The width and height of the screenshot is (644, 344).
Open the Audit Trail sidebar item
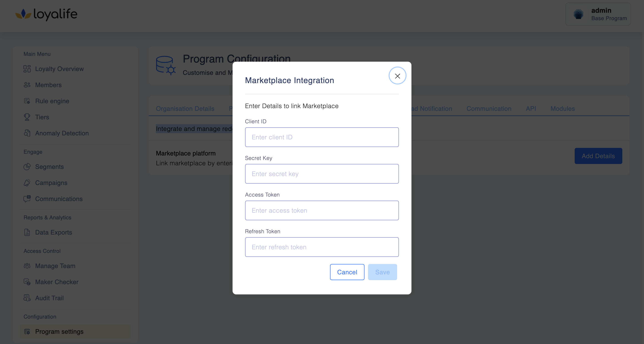(49, 298)
